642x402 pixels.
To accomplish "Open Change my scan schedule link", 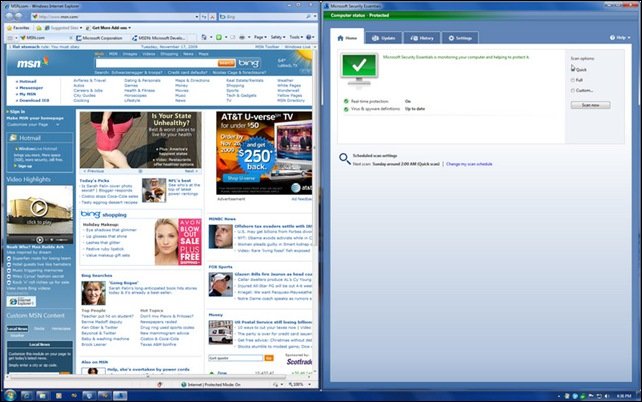I will click(x=469, y=164).
